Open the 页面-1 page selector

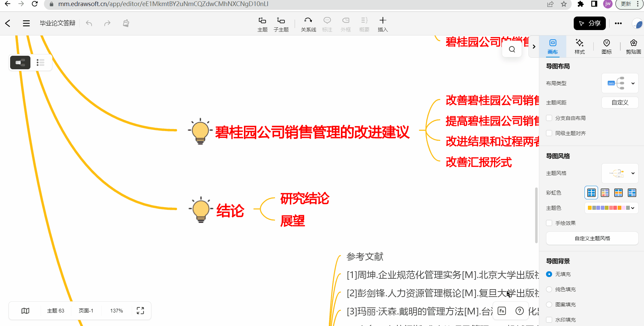[86, 311]
